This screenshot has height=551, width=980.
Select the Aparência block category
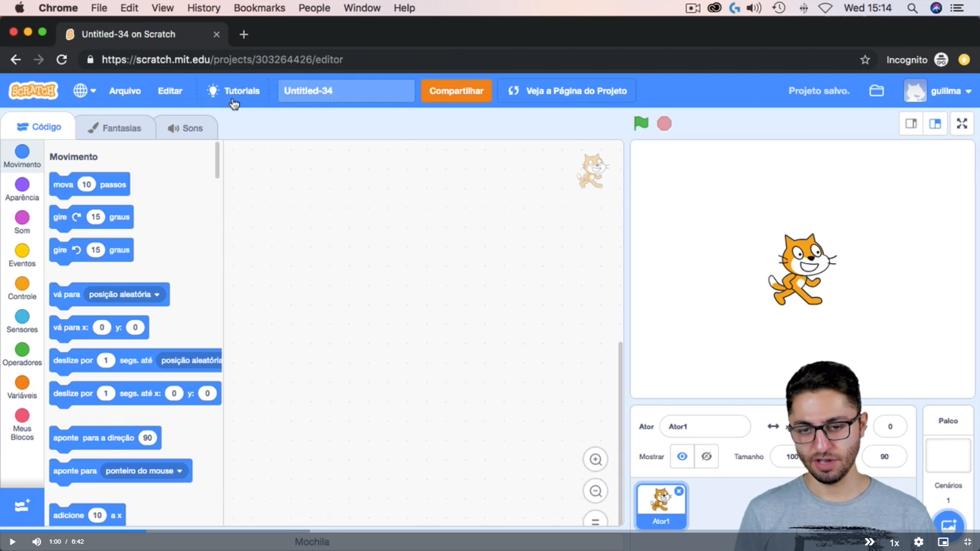(x=22, y=189)
